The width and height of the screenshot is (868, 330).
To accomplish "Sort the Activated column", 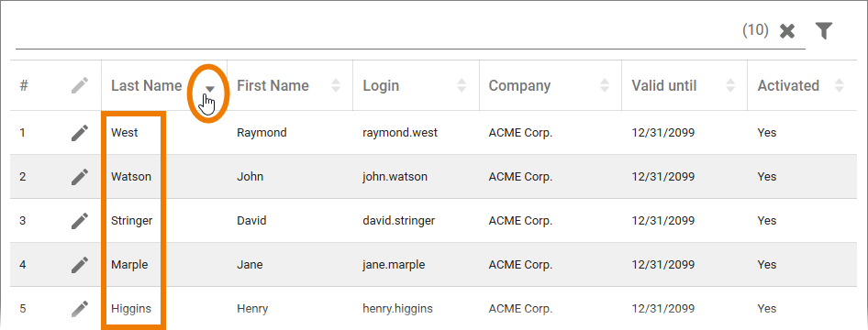I will click(x=840, y=85).
